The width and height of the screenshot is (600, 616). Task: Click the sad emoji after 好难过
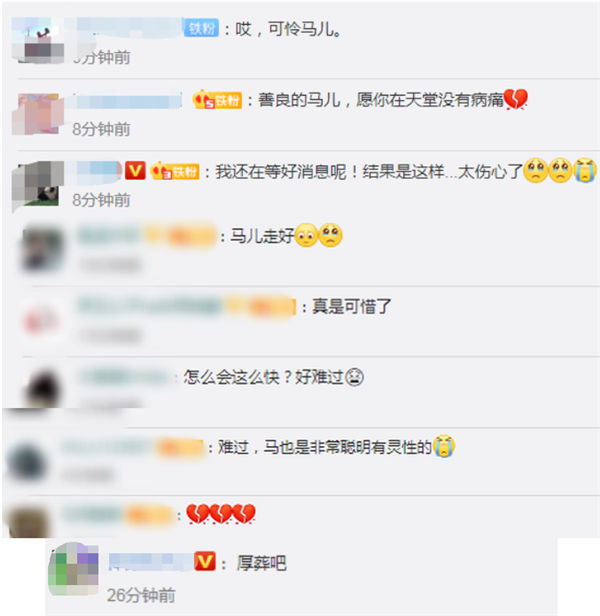point(354,377)
